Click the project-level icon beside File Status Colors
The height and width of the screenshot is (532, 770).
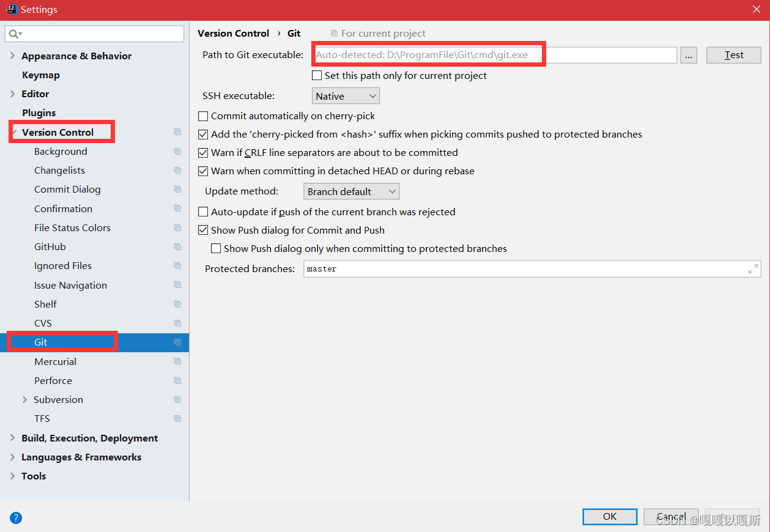pyautogui.click(x=177, y=227)
